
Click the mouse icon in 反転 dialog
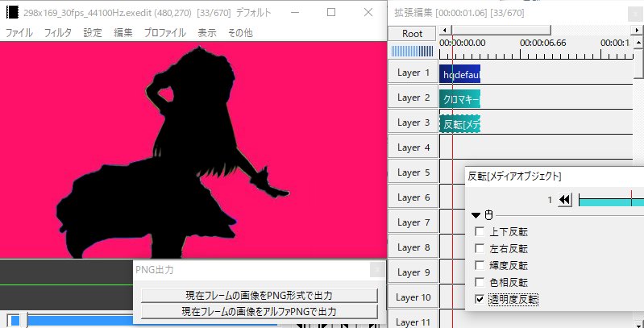[x=488, y=214]
